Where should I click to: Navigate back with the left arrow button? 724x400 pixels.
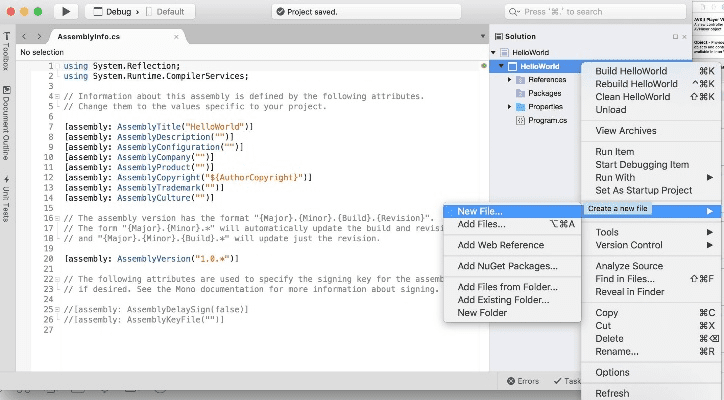(25, 36)
